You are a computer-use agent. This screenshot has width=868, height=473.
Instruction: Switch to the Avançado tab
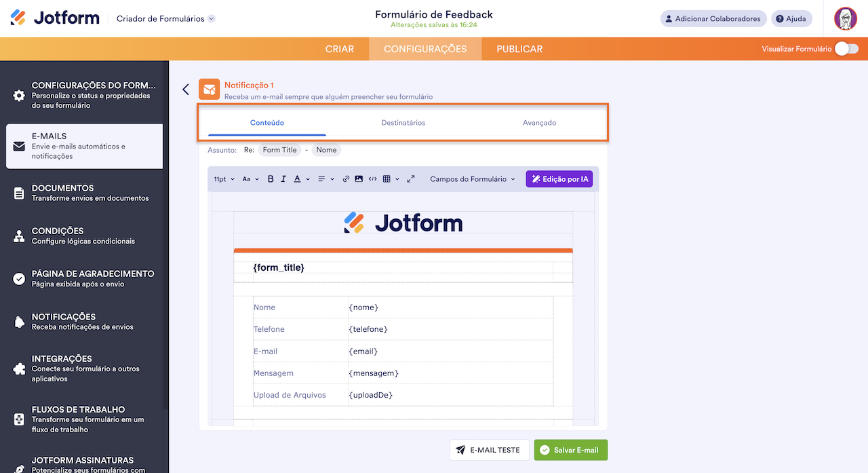[x=539, y=123]
